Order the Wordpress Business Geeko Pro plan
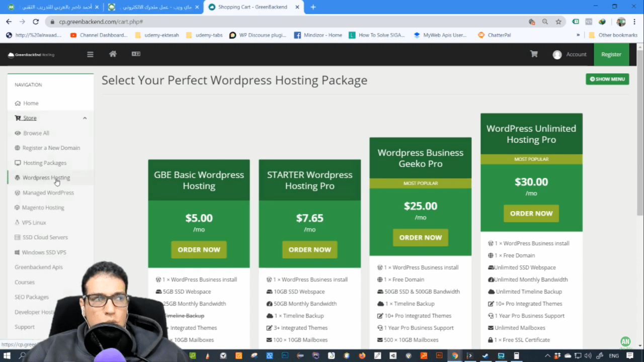 [420, 237]
